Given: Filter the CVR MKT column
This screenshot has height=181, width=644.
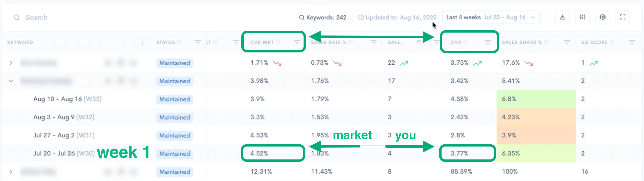Looking at the screenshot, I should tap(297, 42).
